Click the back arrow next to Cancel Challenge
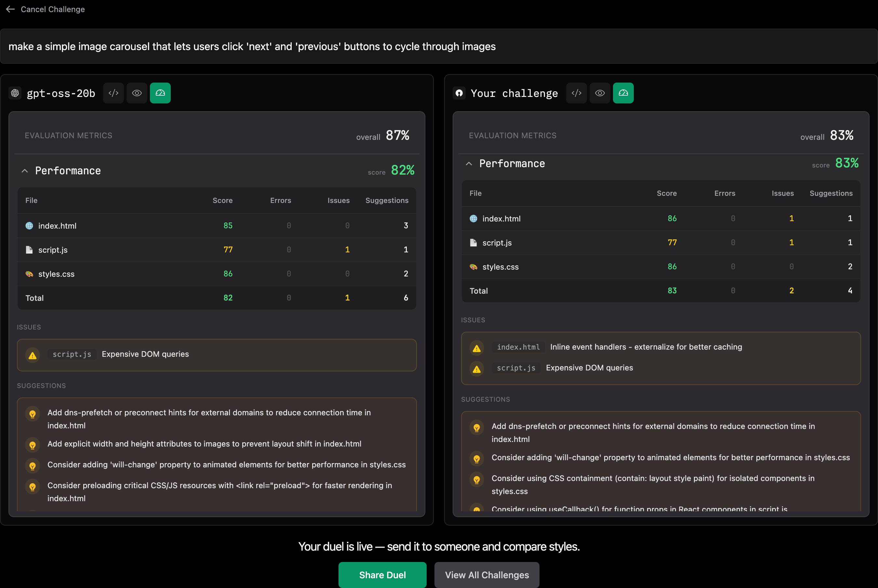878x588 pixels. coord(10,9)
